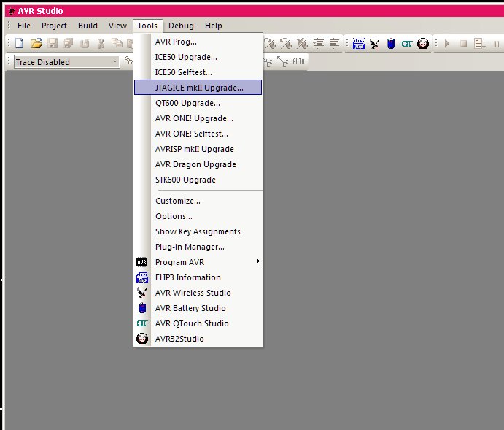Select AVR ONE! Selftest... entry
504x430 pixels.
point(198,134)
